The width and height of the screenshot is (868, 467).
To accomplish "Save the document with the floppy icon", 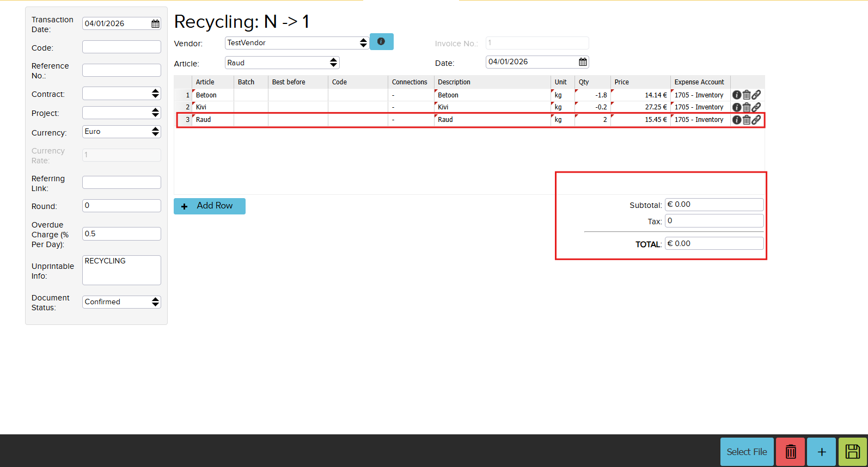I will tap(852, 452).
